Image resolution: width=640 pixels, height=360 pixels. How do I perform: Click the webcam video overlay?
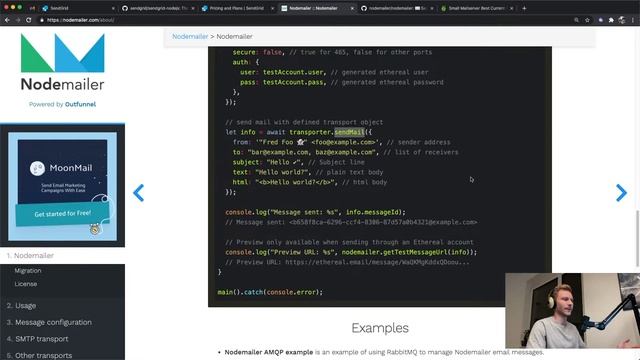573,311
